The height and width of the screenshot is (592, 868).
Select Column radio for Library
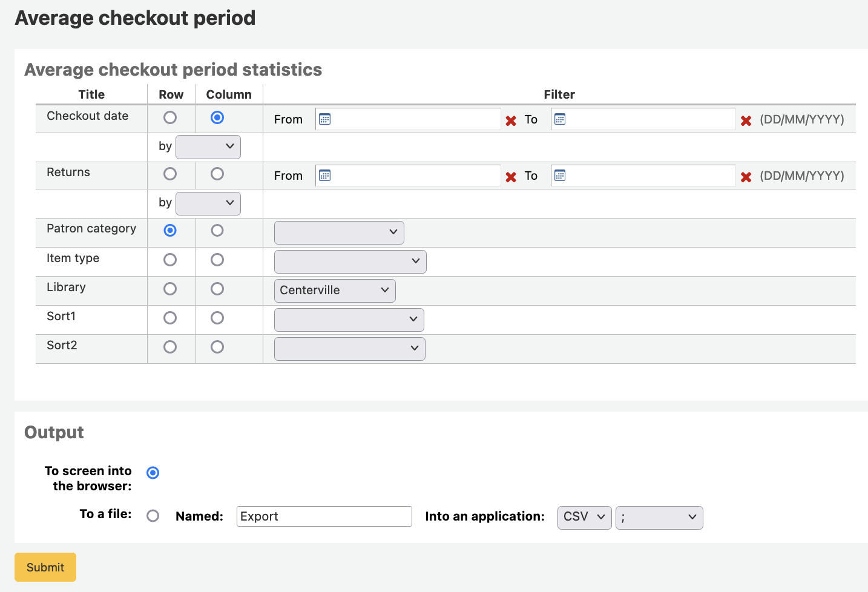pos(217,289)
